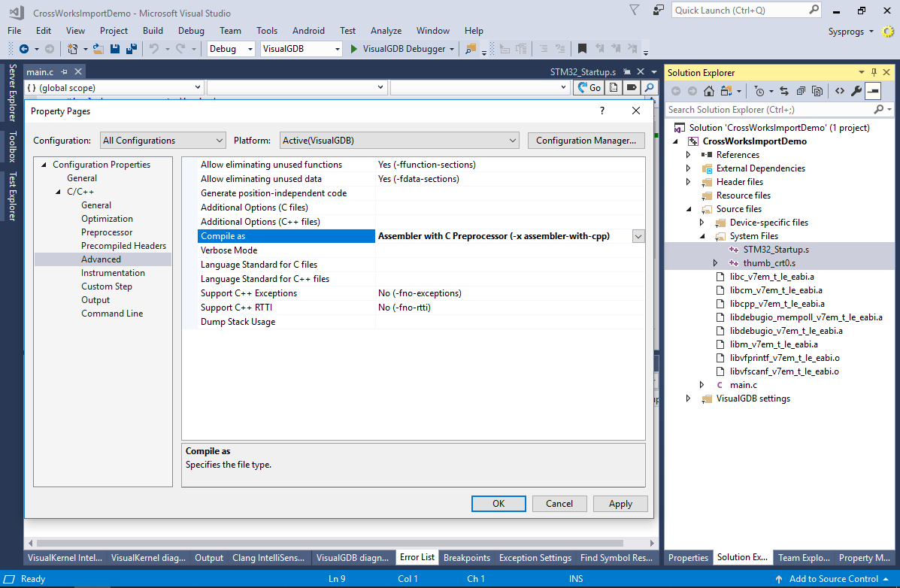Open Properties via the wrench icon

point(856,91)
